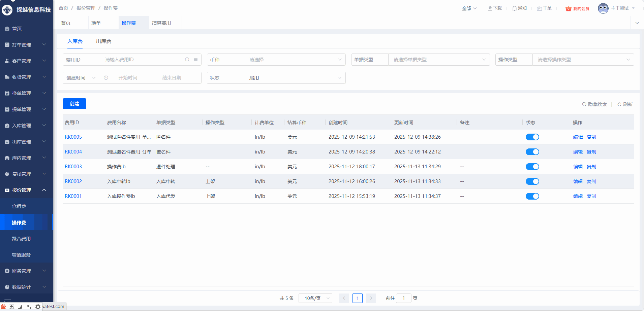Open the document type dropdown
Screen dimensions: 644x311
coord(438,60)
